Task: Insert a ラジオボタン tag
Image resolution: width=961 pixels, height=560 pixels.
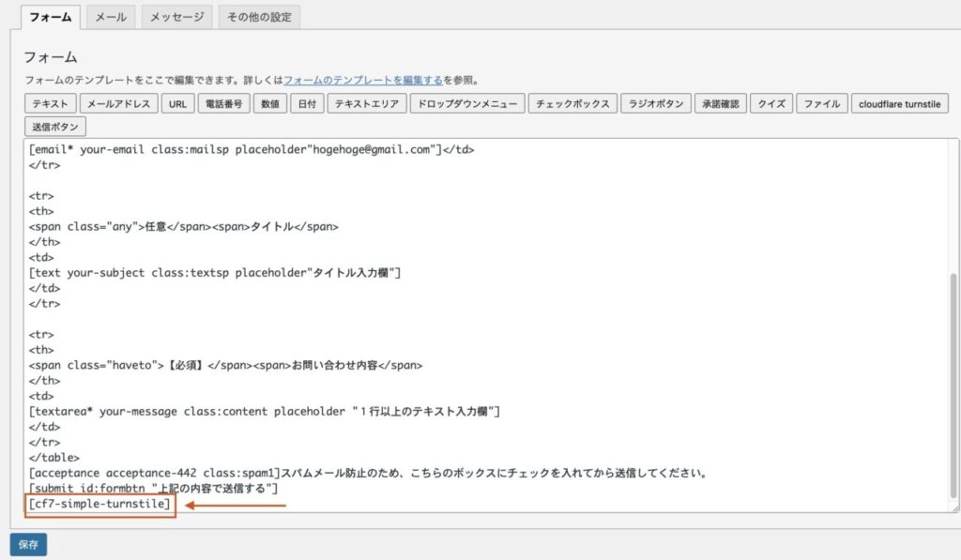Action: coord(656,103)
